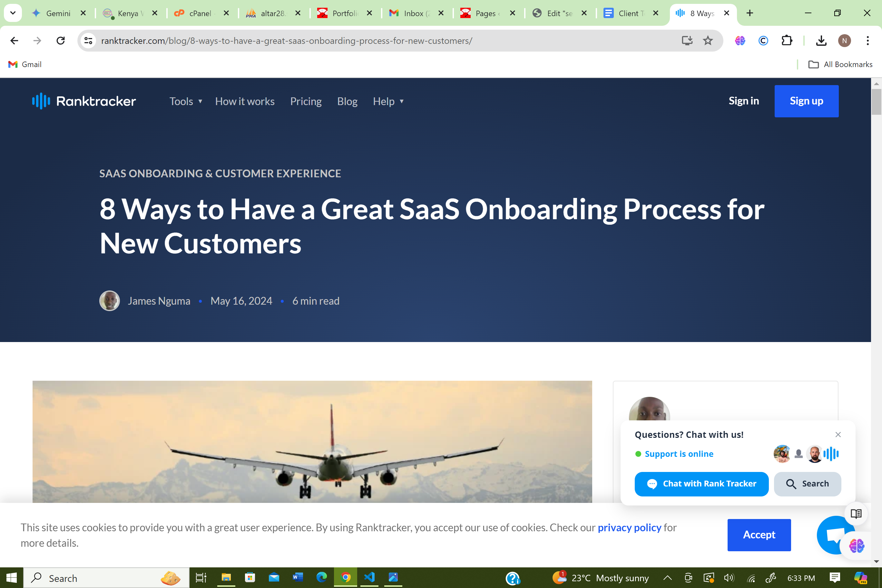The width and height of the screenshot is (882, 588).
Task: Click the Support is online text
Action: click(679, 454)
